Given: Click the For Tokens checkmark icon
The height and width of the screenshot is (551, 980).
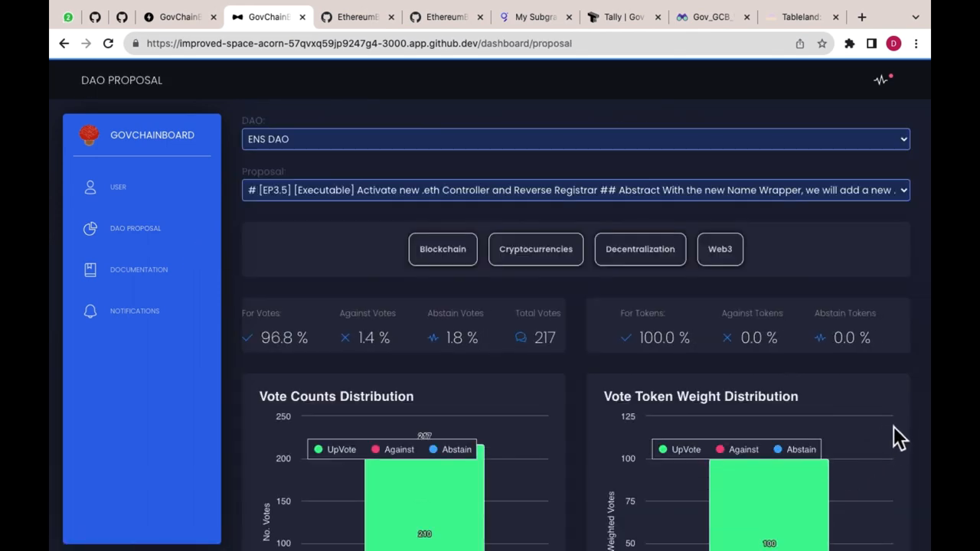Looking at the screenshot, I should coord(626,337).
